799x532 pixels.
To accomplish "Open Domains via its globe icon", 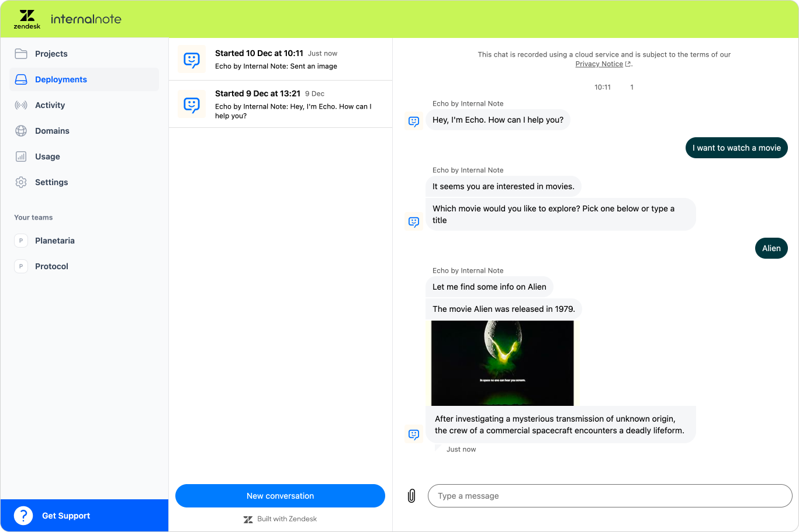I will pyautogui.click(x=21, y=130).
